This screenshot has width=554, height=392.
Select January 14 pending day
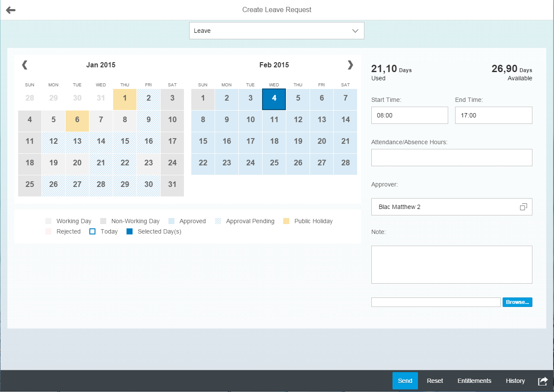pos(101,142)
